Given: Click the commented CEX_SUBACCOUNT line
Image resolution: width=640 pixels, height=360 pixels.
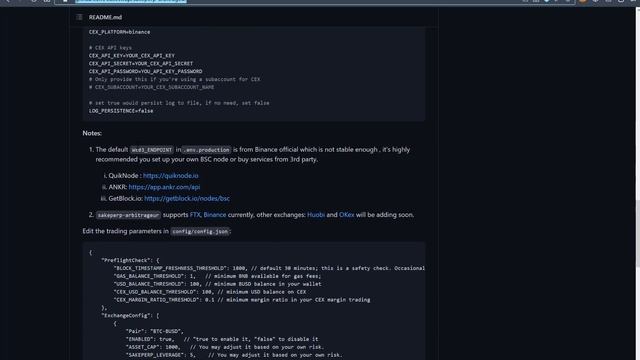Looking at the screenshot, I should pos(151,87).
